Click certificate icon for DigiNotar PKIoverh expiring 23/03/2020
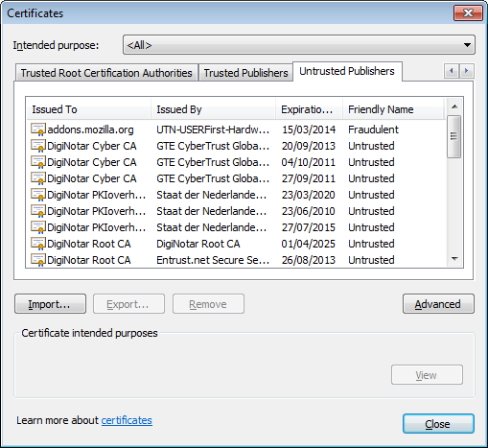Image resolution: width=488 pixels, height=448 pixels. coord(38,195)
